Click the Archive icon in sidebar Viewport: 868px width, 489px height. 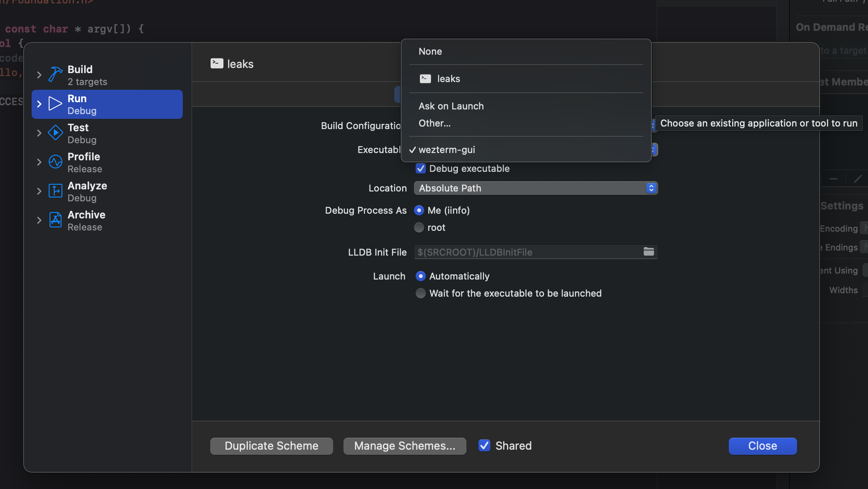click(x=55, y=220)
